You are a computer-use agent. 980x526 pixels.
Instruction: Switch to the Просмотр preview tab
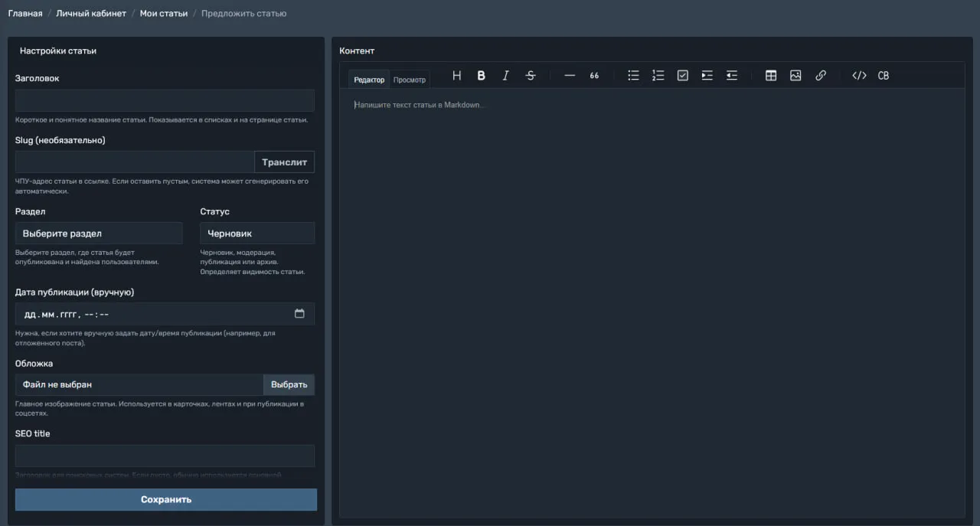[410, 80]
